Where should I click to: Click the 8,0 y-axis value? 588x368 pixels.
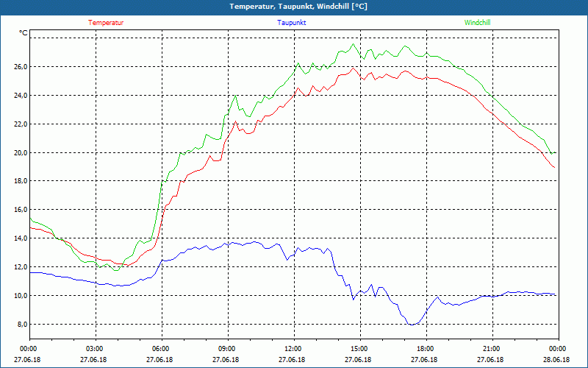22,324
